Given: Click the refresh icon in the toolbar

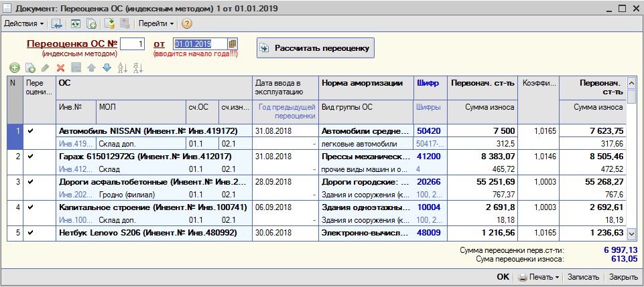Looking at the screenshot, I should pos(75,24).
